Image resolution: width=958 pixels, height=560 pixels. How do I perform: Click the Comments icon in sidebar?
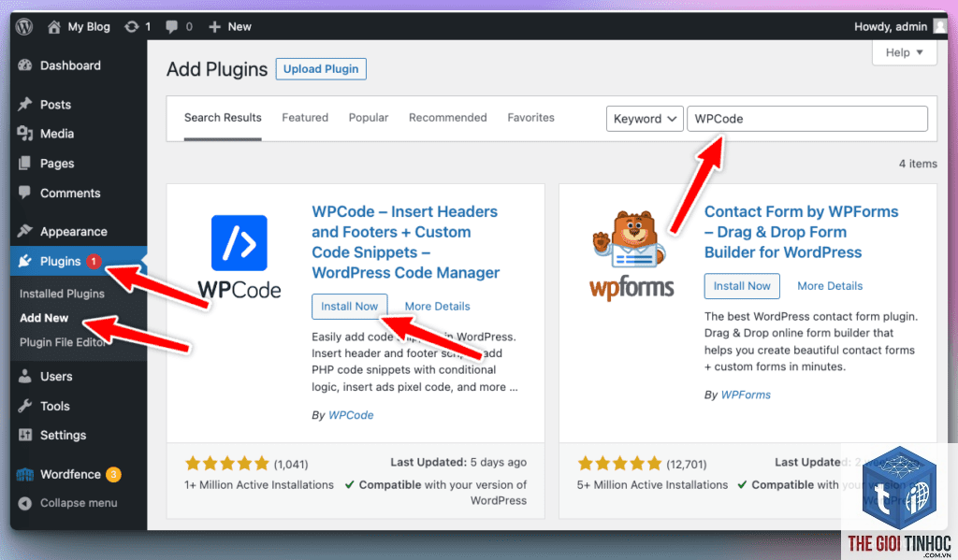pos(25,193)
